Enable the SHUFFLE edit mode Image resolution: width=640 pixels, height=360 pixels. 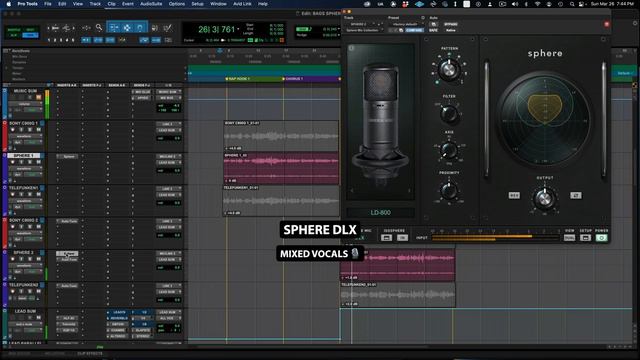14,30
